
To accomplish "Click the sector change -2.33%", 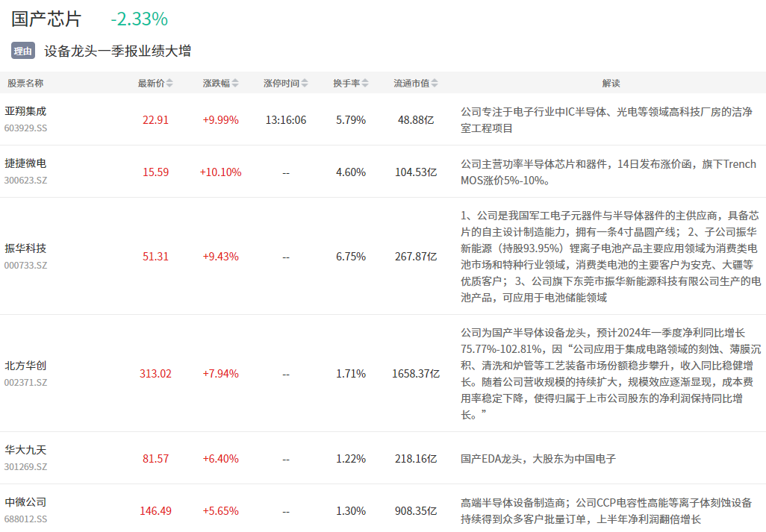I will [139, 19].
